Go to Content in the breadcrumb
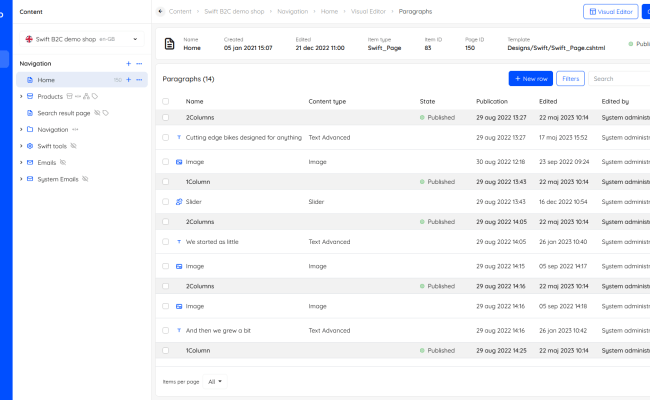The image size is (650, 400). [x=180, y=12]
